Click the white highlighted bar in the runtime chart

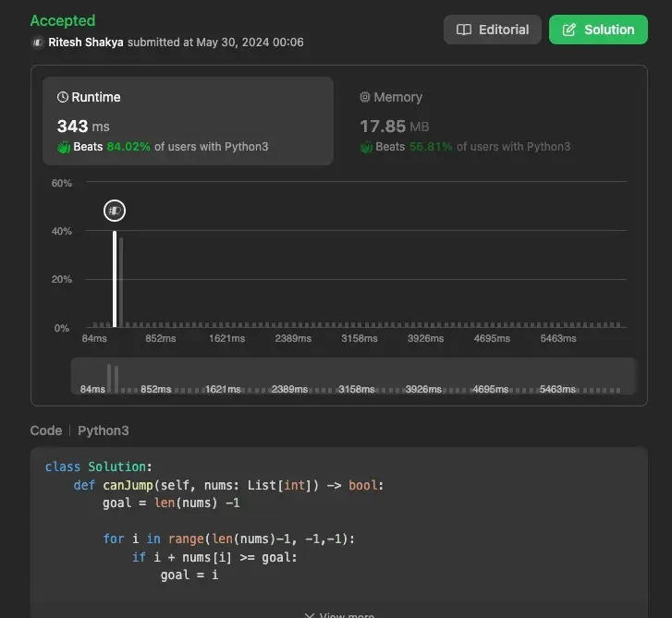coord(115,277)
